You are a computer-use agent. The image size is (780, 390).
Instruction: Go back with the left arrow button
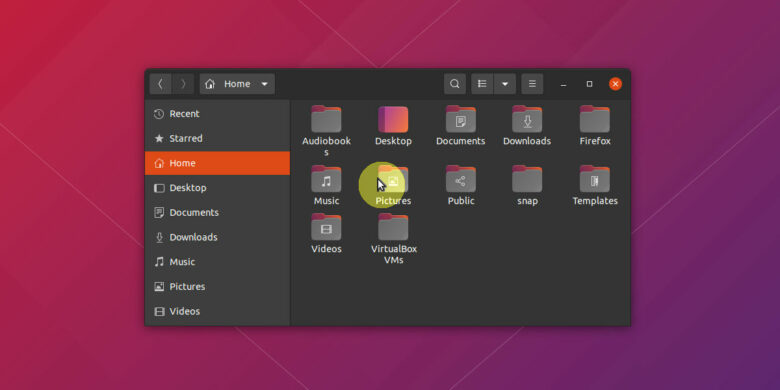pos(160,84)
